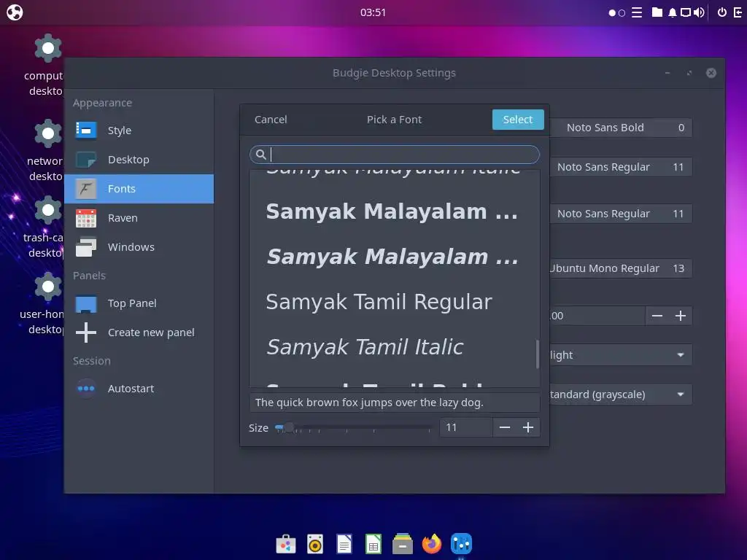Open the Places folder indicator in panel
The width and height of the screenshot is (747, 560).
(657, 12)
